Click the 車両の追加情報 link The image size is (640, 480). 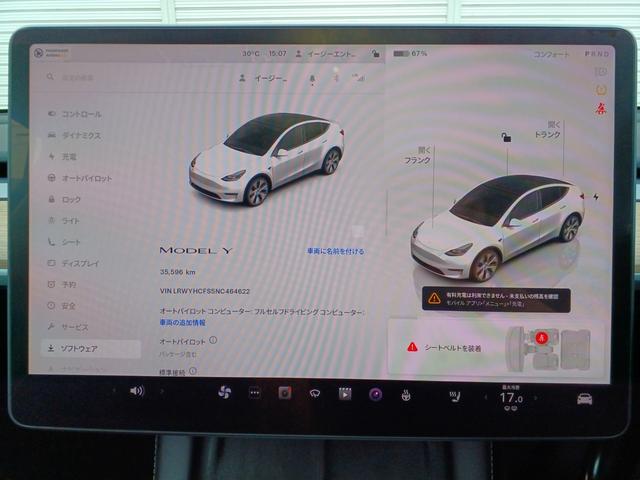(x=182, y=323)
